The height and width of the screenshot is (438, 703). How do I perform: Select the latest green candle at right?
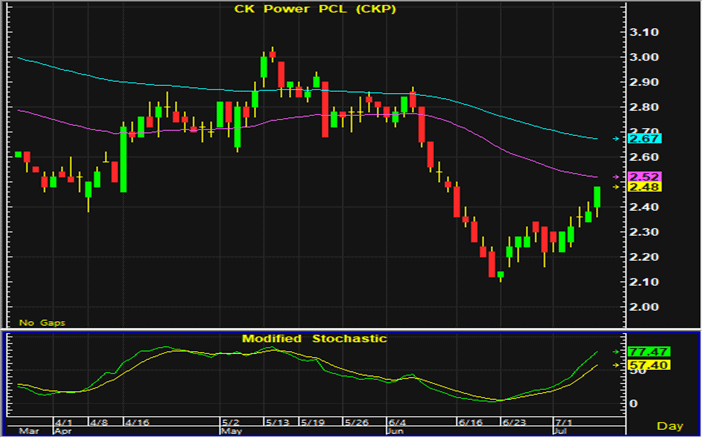(x=597, y=197)
